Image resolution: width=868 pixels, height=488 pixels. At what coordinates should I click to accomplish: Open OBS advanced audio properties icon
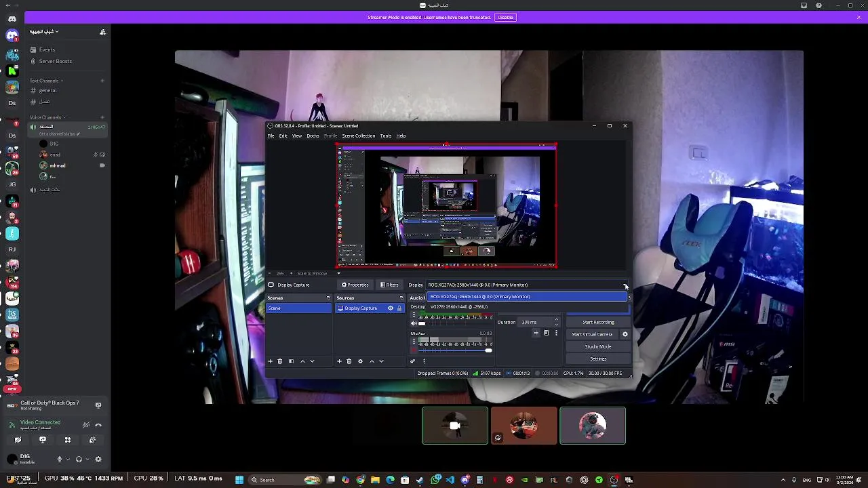[412, 361]
